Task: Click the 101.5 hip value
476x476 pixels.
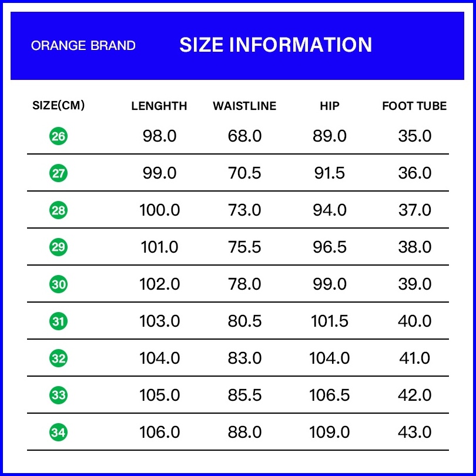Action: coord(330,321)
